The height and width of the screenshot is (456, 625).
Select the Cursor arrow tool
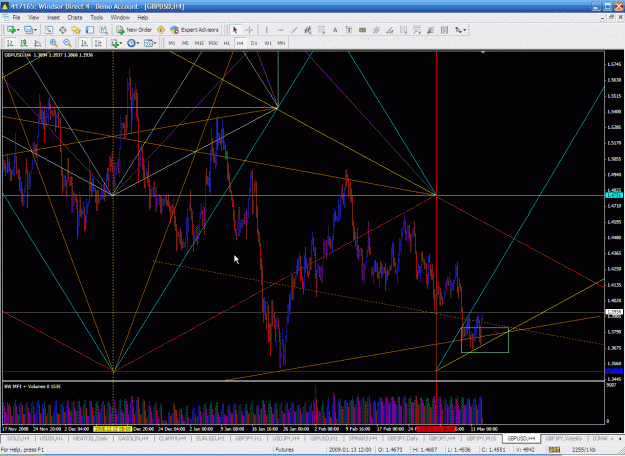[x=235, y=30]
